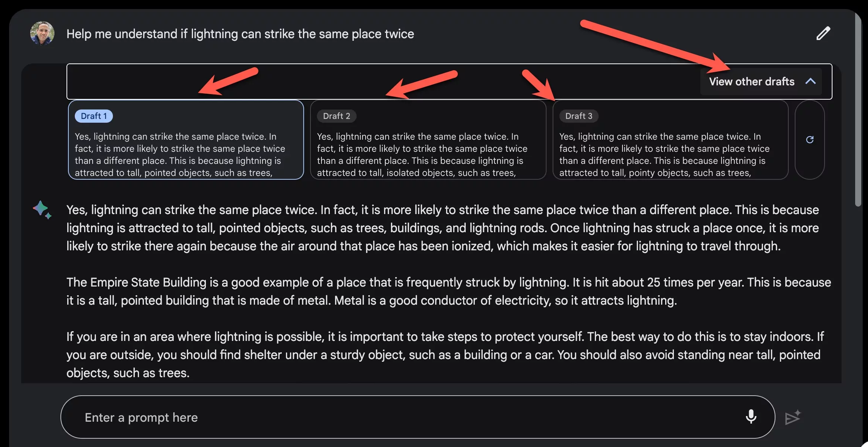Regenerate drafts with the refresh icon
The height and width of the screenshot is (447, 868).
coord(809,140)
